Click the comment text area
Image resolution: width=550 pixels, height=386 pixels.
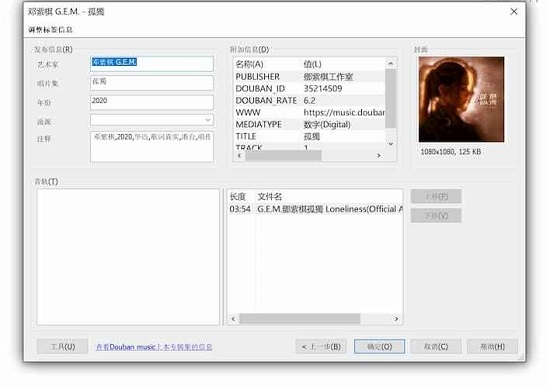tap(152, 147)
